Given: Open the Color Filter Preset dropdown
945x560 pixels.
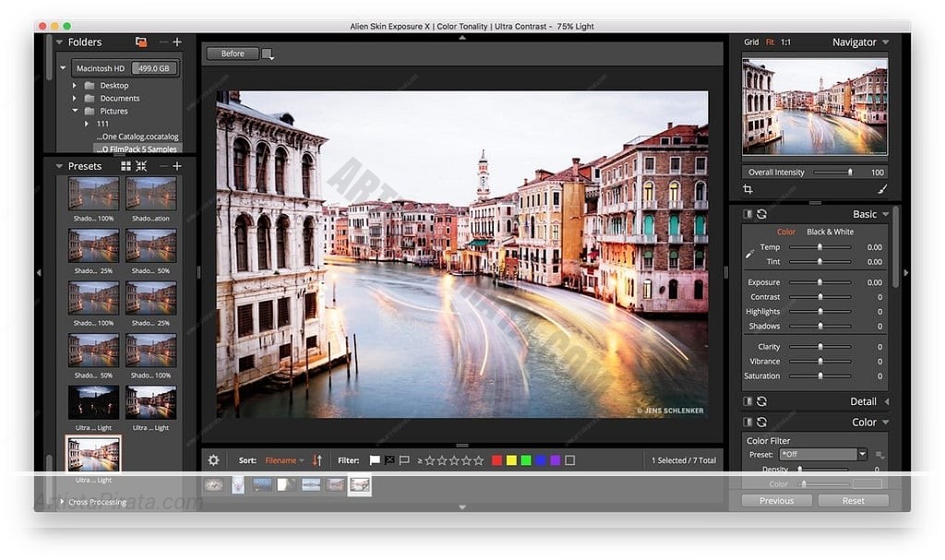Looking at the screenshot, I should (823, 454).
